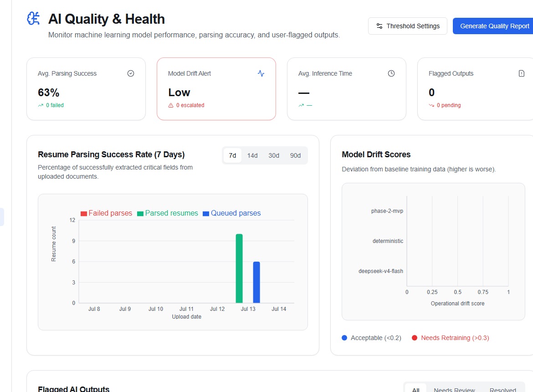The height and width of the screenshot is (392, 533).
Task: Click the sliders icon in Threshold Settings
Action: point(379,26)
